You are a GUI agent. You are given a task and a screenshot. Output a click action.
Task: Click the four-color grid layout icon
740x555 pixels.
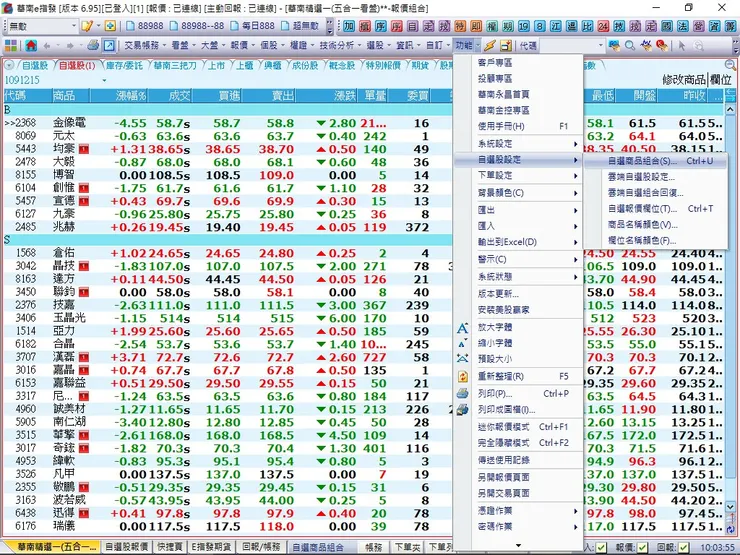(11, 45)
